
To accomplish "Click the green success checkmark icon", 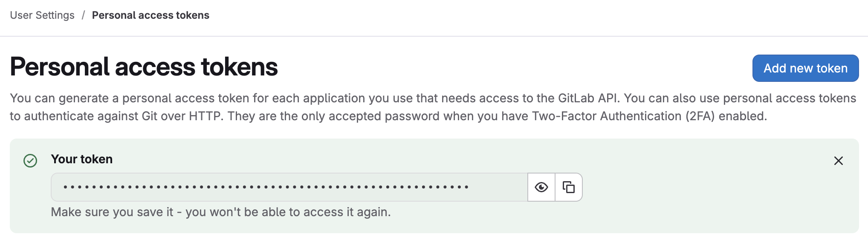I will [x=30, y=161].
